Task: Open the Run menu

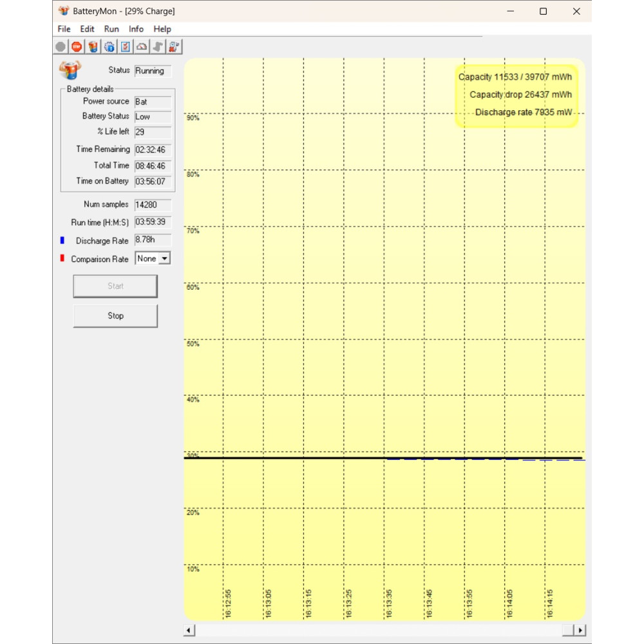Action: click(111, 29)
